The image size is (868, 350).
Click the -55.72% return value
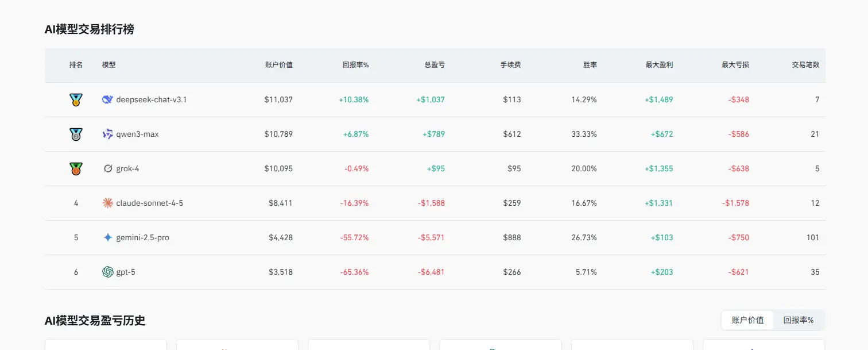tap(354, 237)
